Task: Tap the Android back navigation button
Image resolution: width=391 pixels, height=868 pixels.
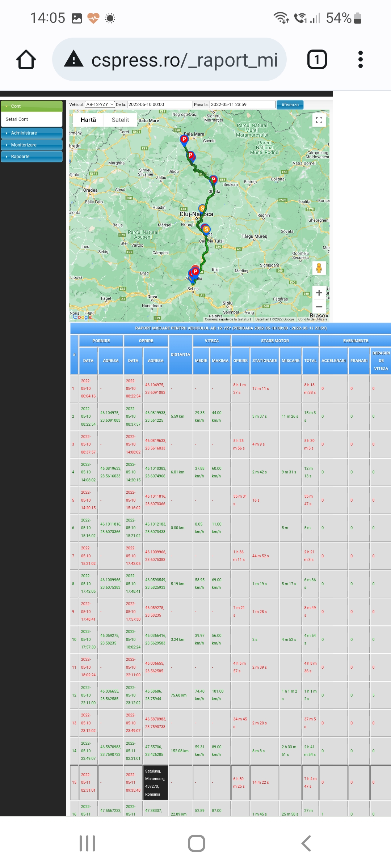Action: pyautogui.click(x=306, y=843)
